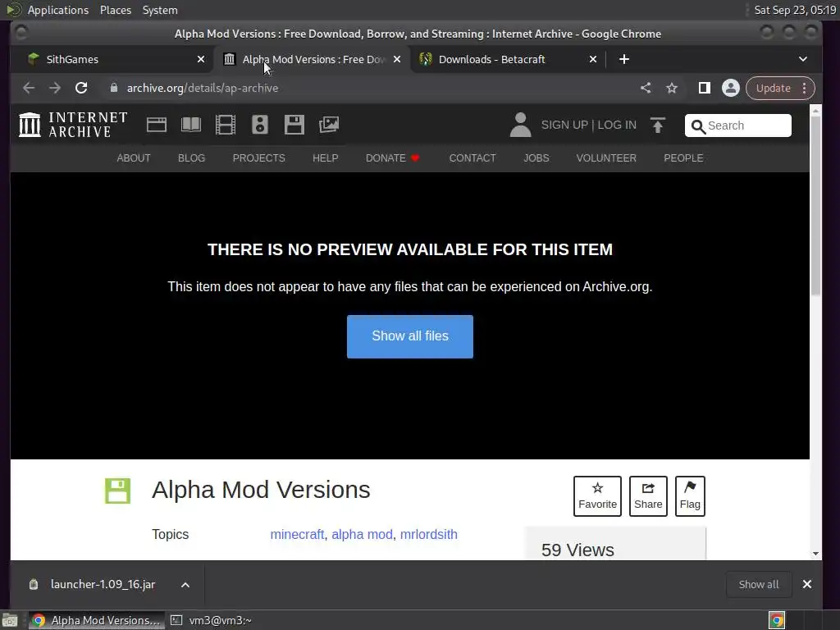Click the Share button
840x630 pixels.
click(648, 496)
